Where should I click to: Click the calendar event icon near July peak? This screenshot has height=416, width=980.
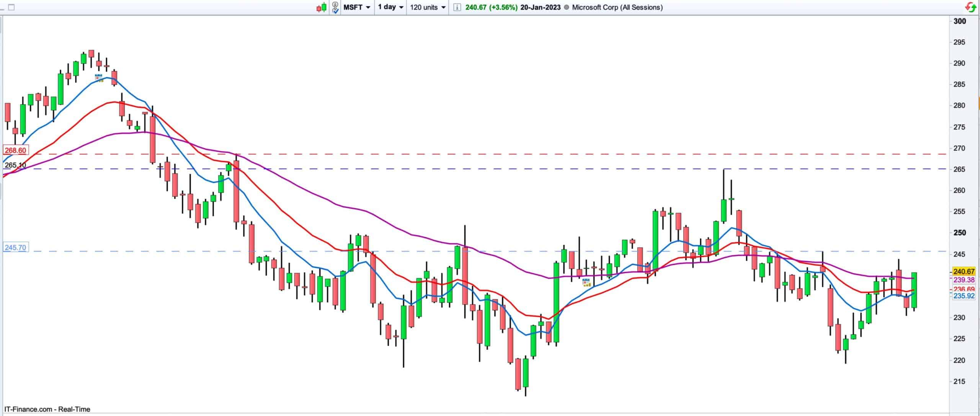coord(99,78)
